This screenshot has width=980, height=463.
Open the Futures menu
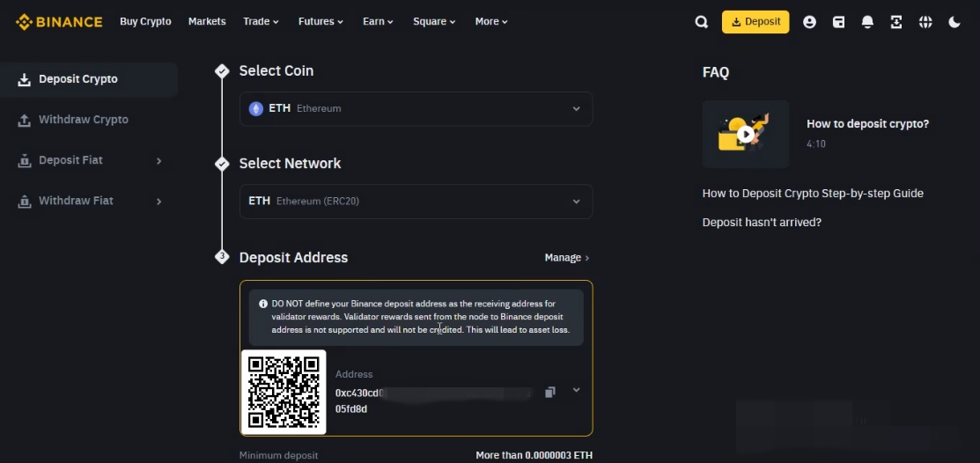[x=321, y=22]
